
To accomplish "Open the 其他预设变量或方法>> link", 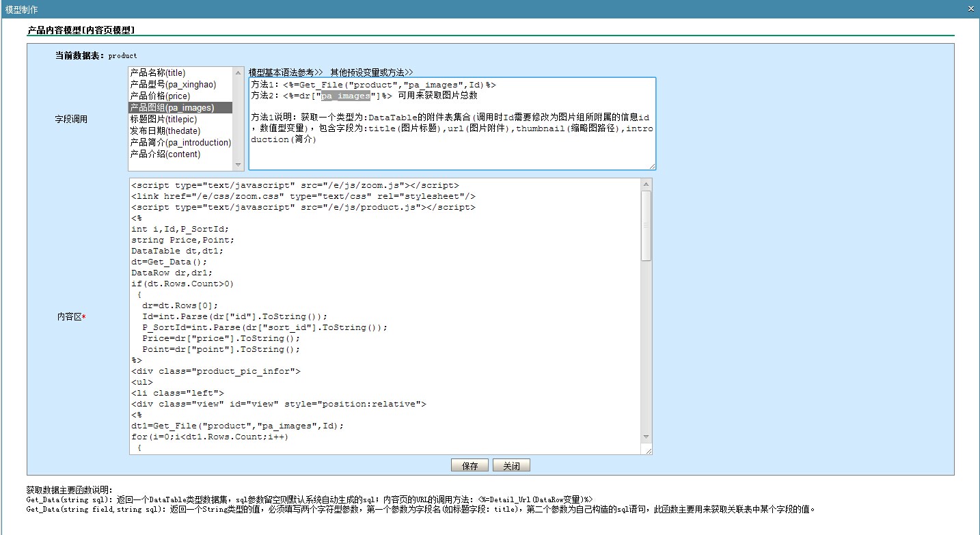I will pyautogui.click(x=371, y=72).
